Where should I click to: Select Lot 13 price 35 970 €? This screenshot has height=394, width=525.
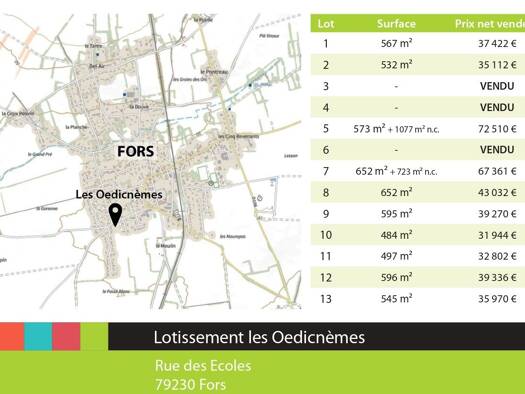pyautogui.click(x=497, y=299)
